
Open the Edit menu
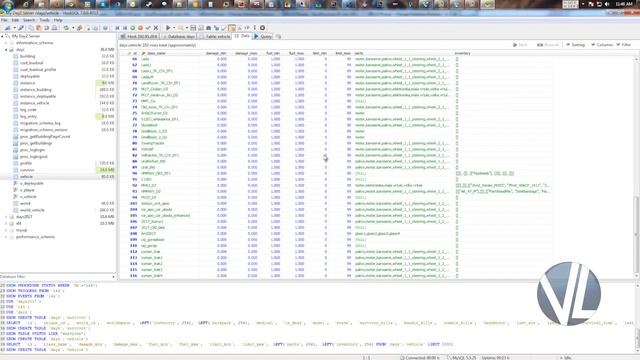pos(15,20)
